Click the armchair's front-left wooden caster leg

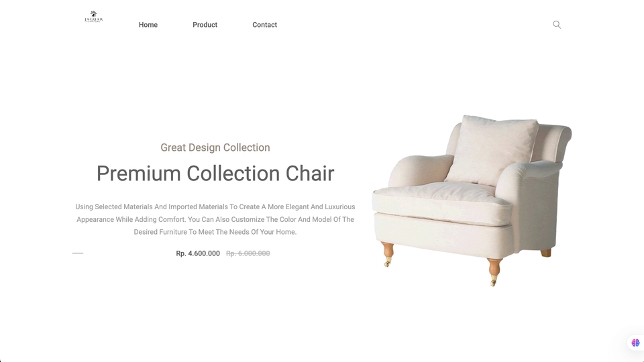(x=387, y=254)
